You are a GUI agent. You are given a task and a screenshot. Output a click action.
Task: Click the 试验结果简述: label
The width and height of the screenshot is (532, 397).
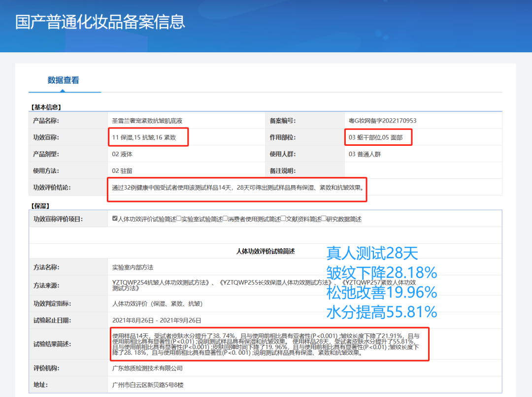pos(52,344)
